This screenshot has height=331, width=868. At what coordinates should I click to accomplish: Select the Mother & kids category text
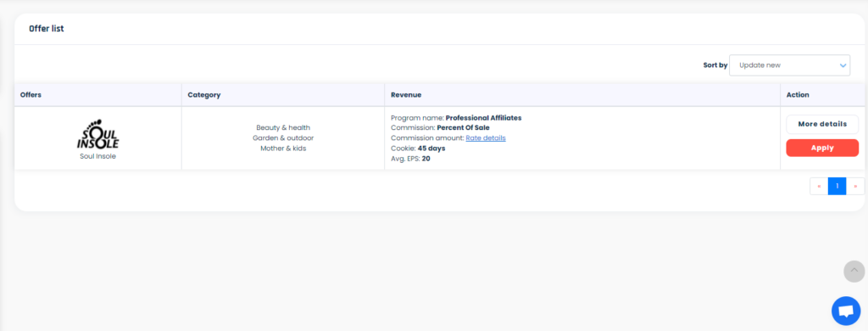[283, 149]
